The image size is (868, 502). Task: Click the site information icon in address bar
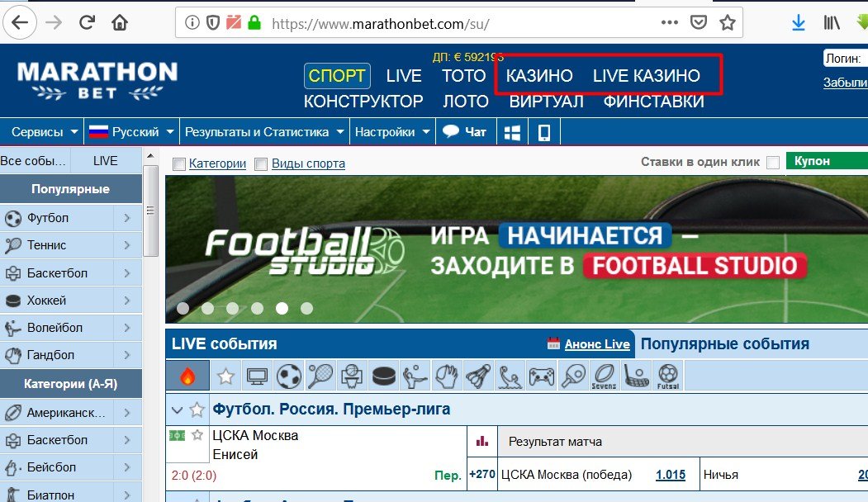(x=192, y=22)
